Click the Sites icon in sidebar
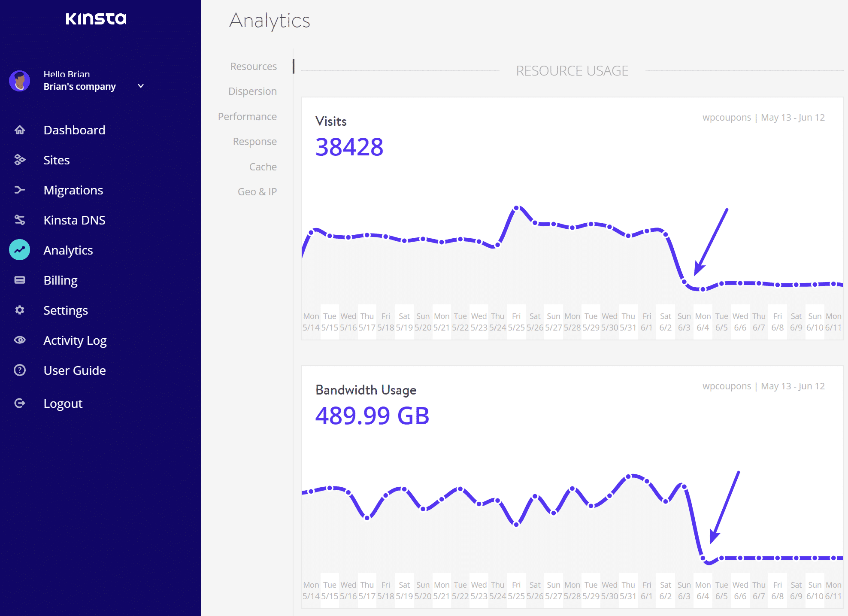The width and height of the screenshot is (848, 616). (20, 159)
